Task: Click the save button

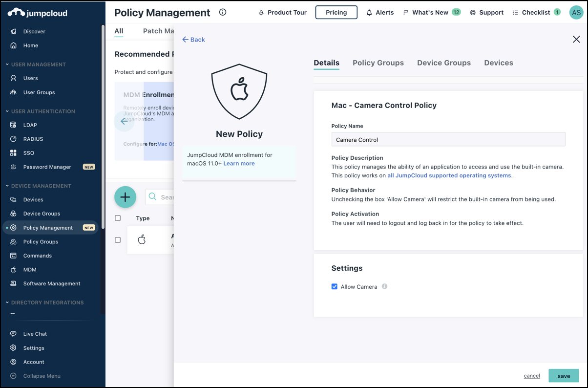Action: [x=563, y=376]
